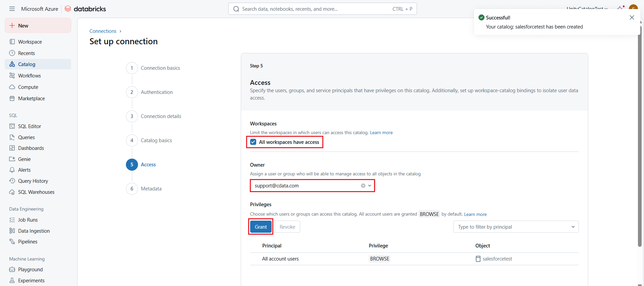Open the filter by principal dropdown
The width and height of the screenshot is (644, 286).
point(516,227)
